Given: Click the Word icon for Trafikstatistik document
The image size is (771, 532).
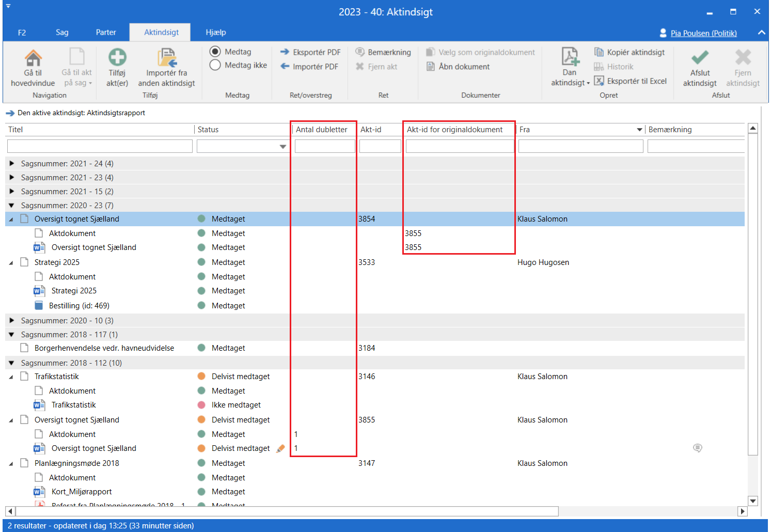Looking at the screenshot, I should (x=39, y=405).
